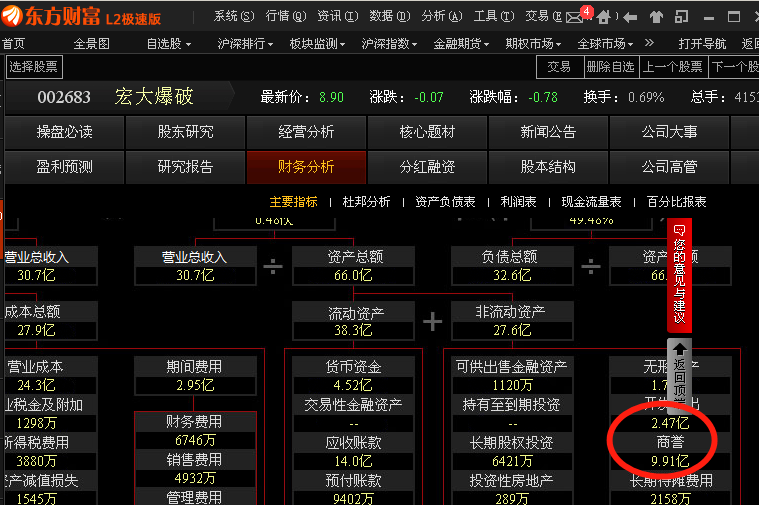
Task: Switch to 盈利预测 tab
Action: (x=64, y=167)
